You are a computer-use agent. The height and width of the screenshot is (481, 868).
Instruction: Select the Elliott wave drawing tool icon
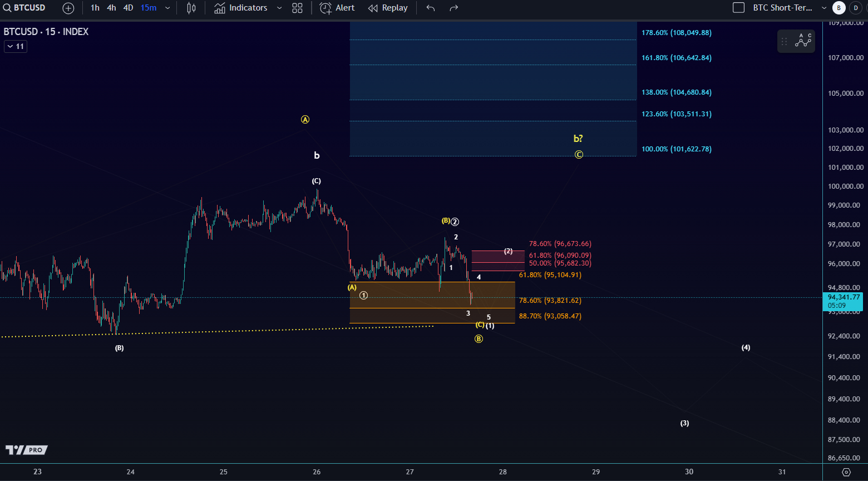click(x=803, y=41)
